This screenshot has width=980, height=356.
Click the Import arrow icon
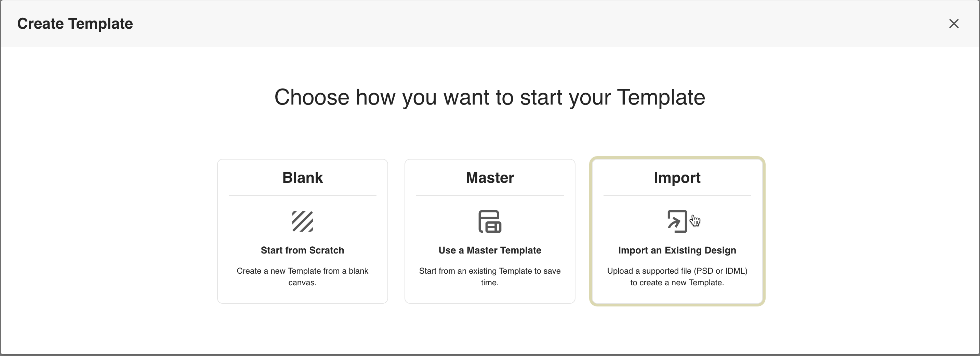click(x=677, y=221)
